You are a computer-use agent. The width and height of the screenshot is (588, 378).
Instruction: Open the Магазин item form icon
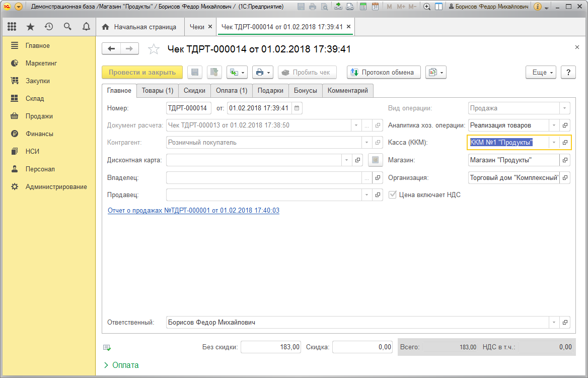(x=565, y=160)
